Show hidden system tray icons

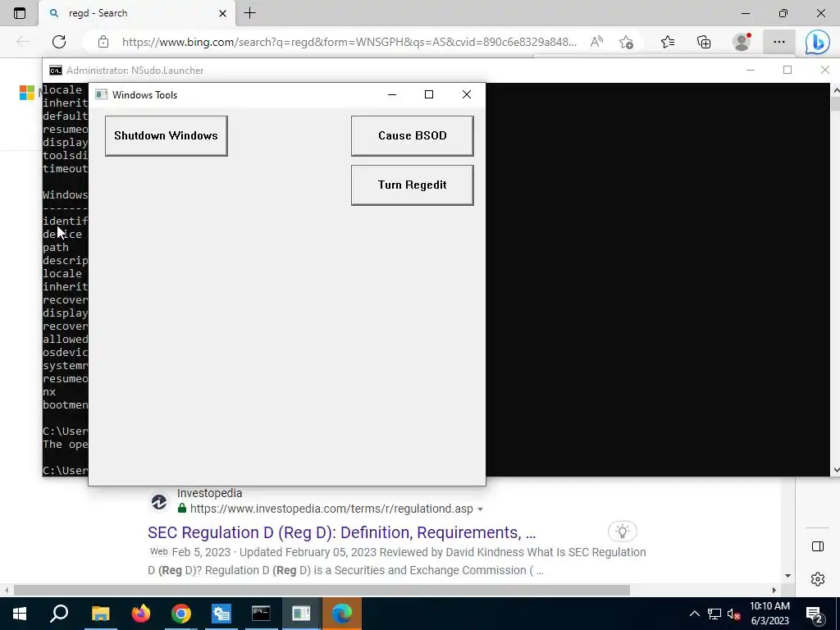(694, 614)
